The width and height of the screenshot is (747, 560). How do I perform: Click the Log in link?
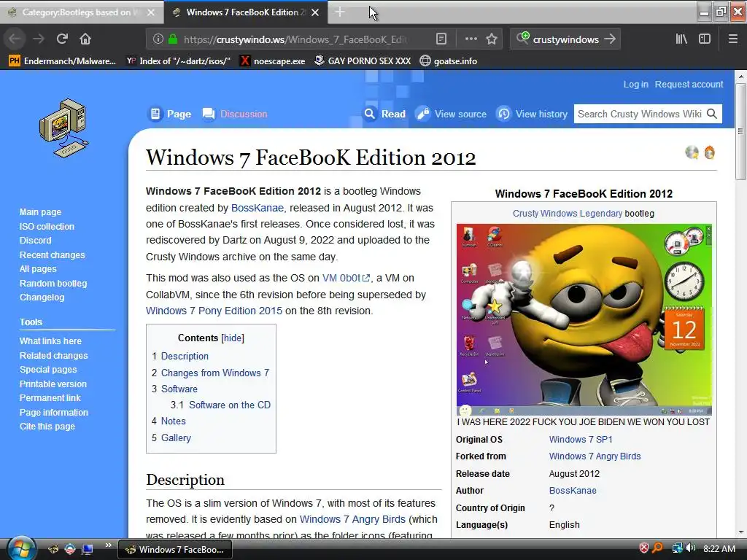pyautogui.click(x=635, y=85)
